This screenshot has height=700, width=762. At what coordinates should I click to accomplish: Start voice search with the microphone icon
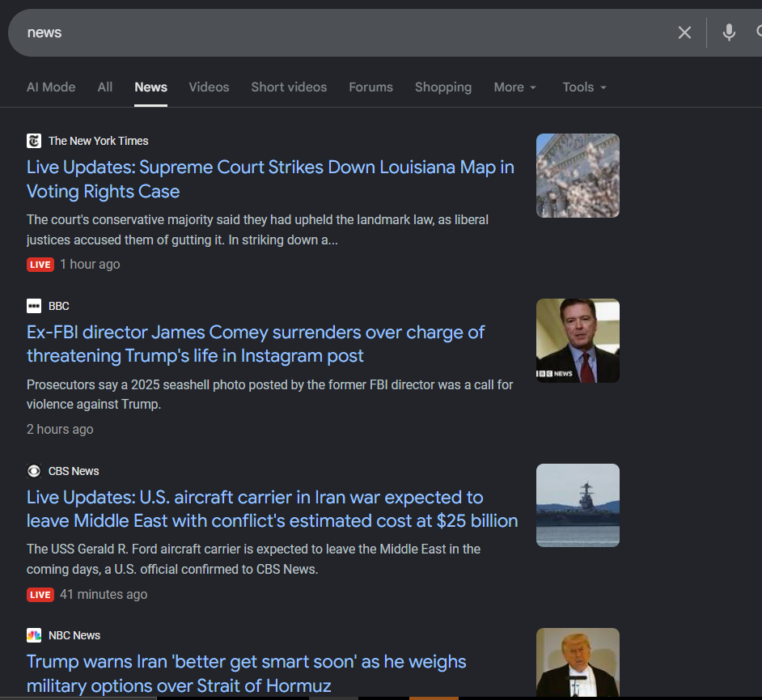729,32
